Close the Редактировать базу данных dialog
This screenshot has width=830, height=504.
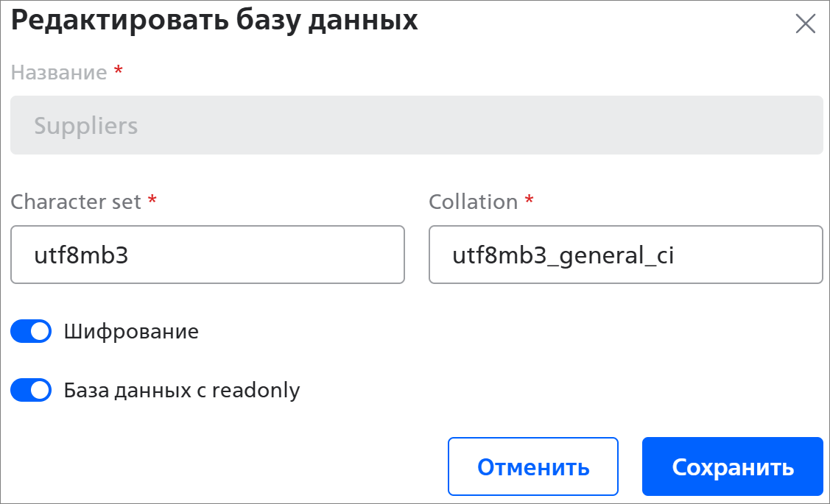805,24
